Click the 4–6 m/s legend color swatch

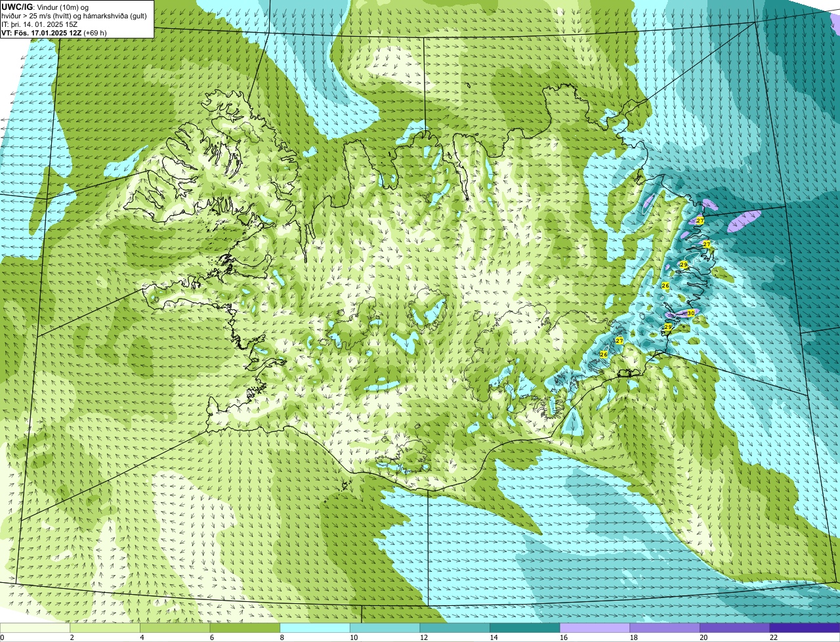coord(175,628)
